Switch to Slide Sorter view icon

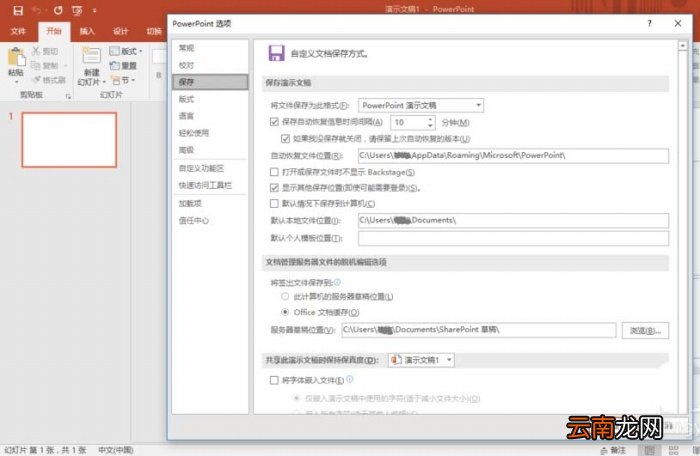[x=674, y=450]
